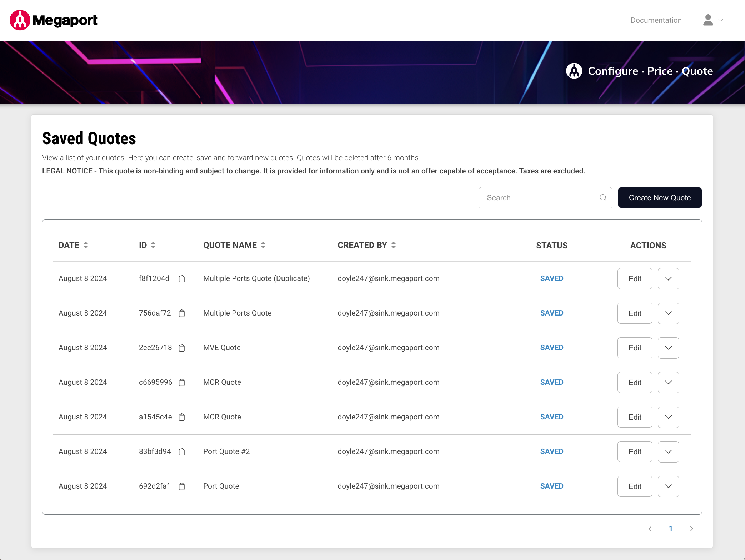The image size is (745, 560).
Task: Expand actions menu for Port Quote #2
Action: 668,452
